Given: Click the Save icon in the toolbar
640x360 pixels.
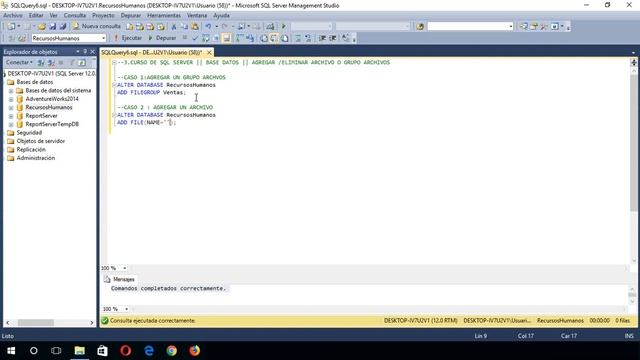Looking at the screenshot, I should pos(52,27).
